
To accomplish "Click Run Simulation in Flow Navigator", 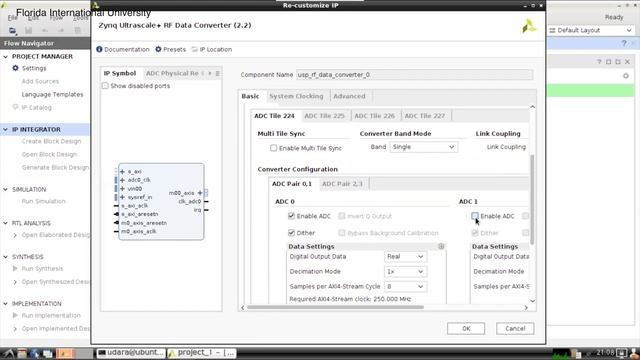I will [x=44, y=202].
